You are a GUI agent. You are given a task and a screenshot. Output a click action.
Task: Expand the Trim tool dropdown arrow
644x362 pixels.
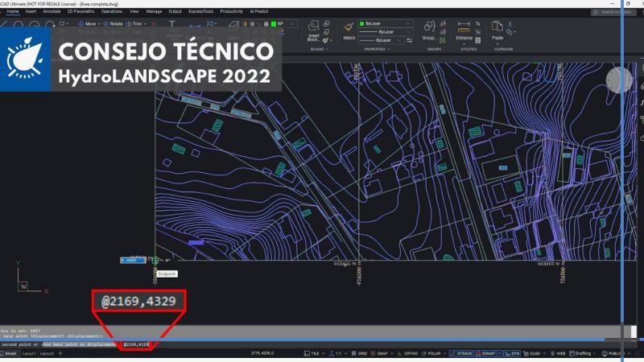click(x=145, y=24)
